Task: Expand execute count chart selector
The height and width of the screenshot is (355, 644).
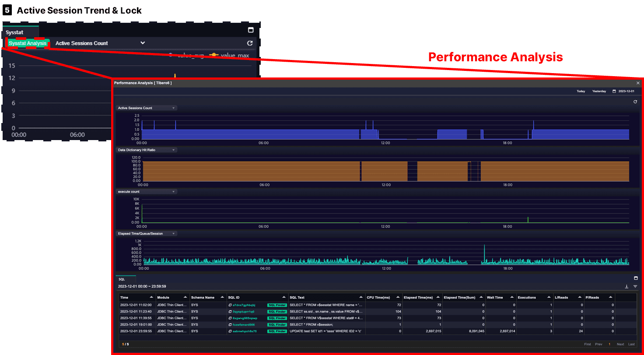Action: pos(146,191)
